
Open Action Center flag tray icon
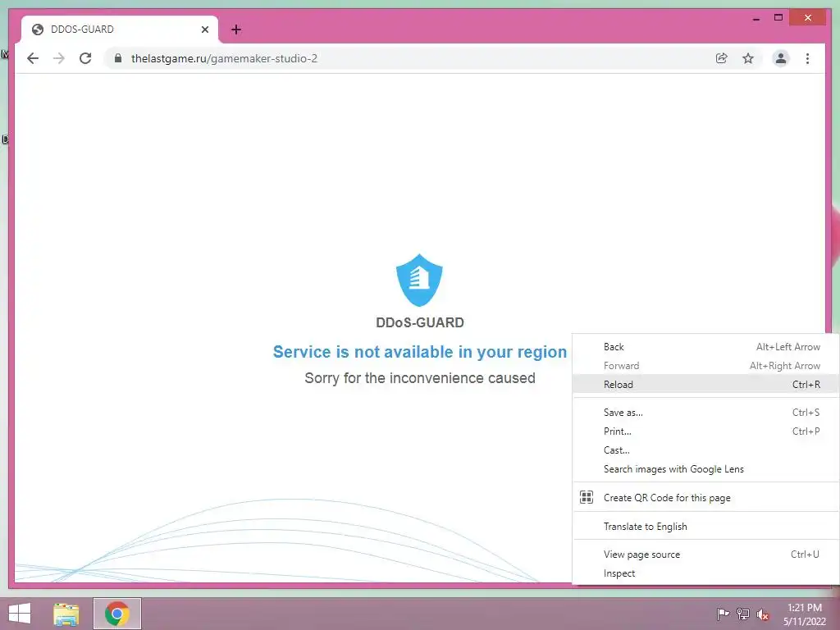tap(723, 614)
